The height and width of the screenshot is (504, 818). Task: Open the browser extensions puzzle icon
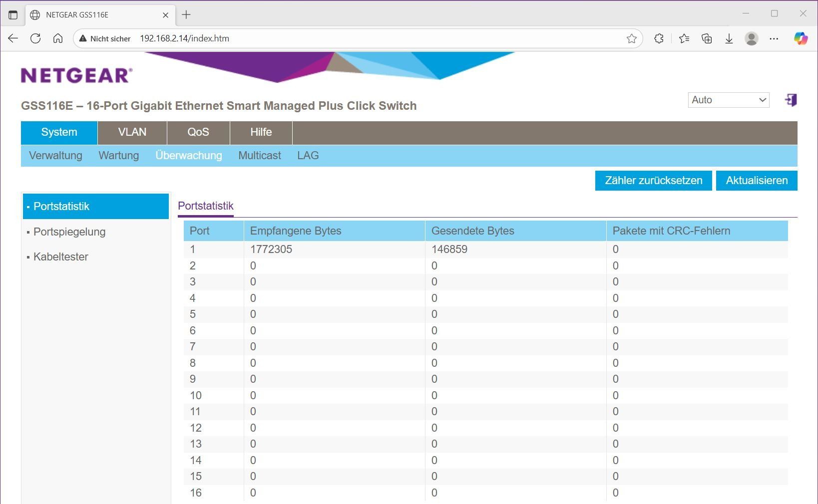tap(659, 38)
